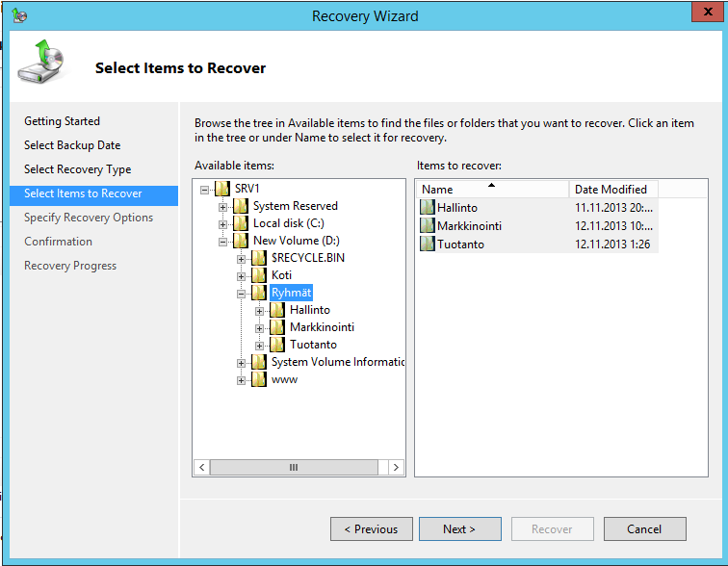Collapse the SRV1 tree node

pyautogui.click(x=204, y=190)
